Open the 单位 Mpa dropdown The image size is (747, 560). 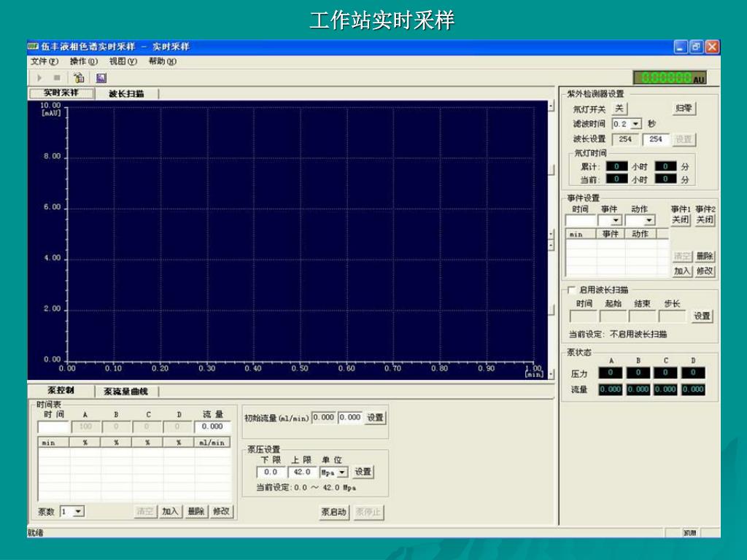343,472
